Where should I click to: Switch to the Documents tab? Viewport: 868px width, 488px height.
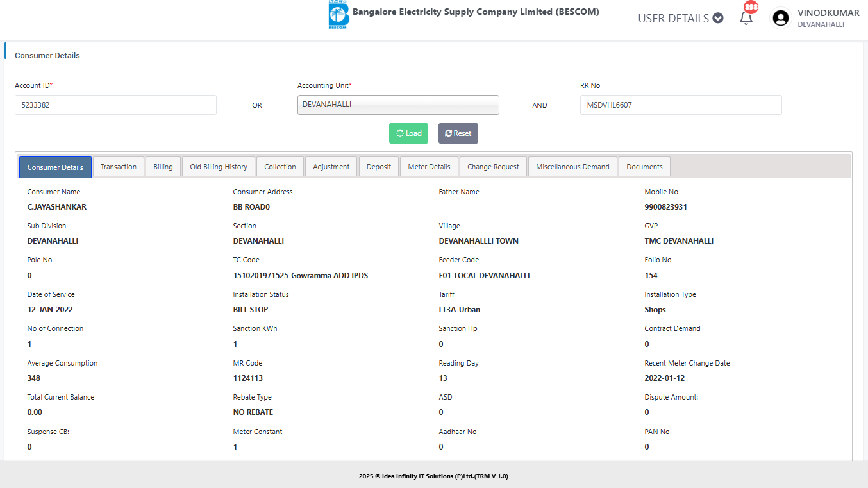pyautogui.click(x=644, y=167)
